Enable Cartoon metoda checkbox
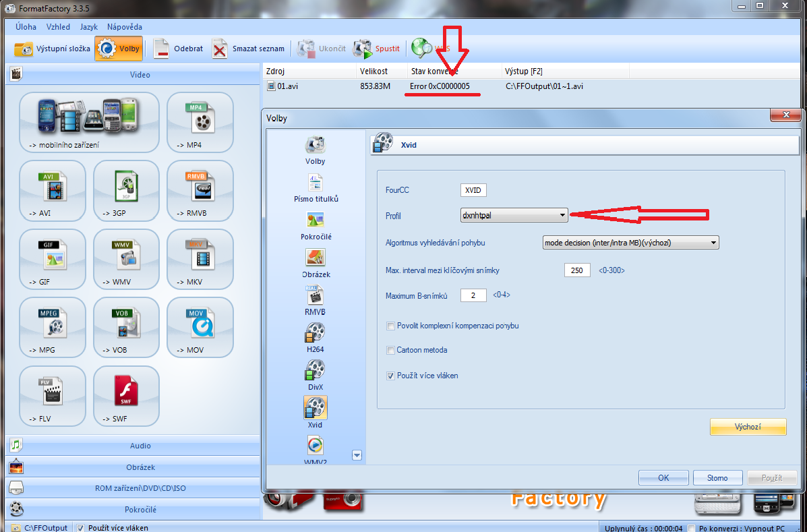807x532 pixels. point(390,350)
